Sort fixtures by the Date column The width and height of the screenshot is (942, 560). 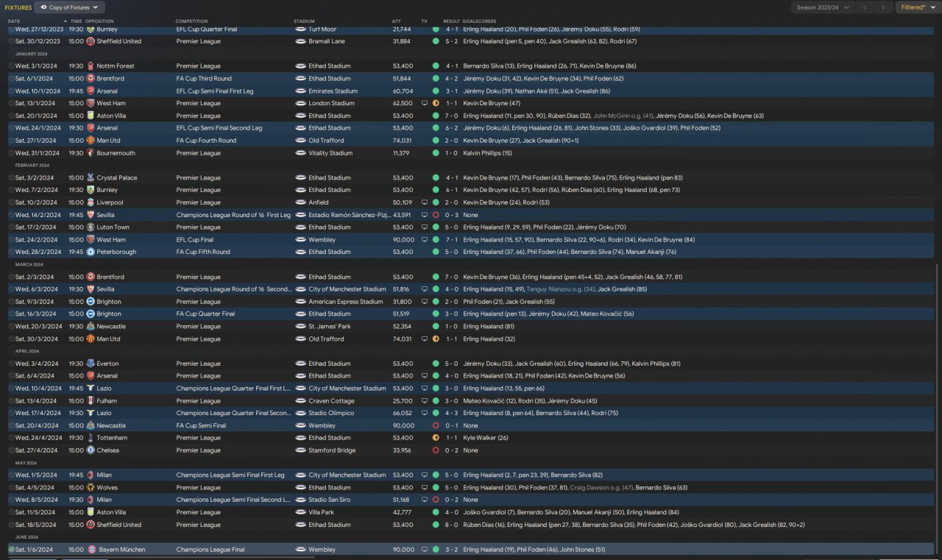14,21
